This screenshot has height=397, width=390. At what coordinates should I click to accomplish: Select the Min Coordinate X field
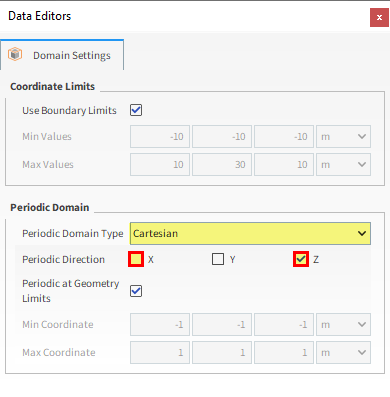pos(160,324)
